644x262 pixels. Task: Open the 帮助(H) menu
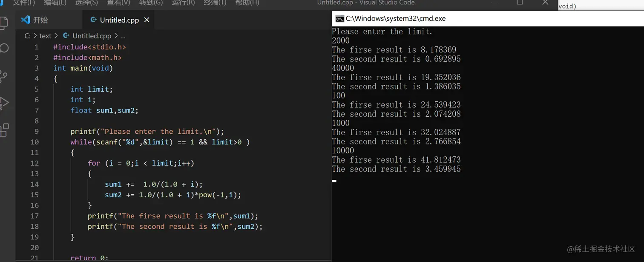pyautogui.click(x=247, y=3)
